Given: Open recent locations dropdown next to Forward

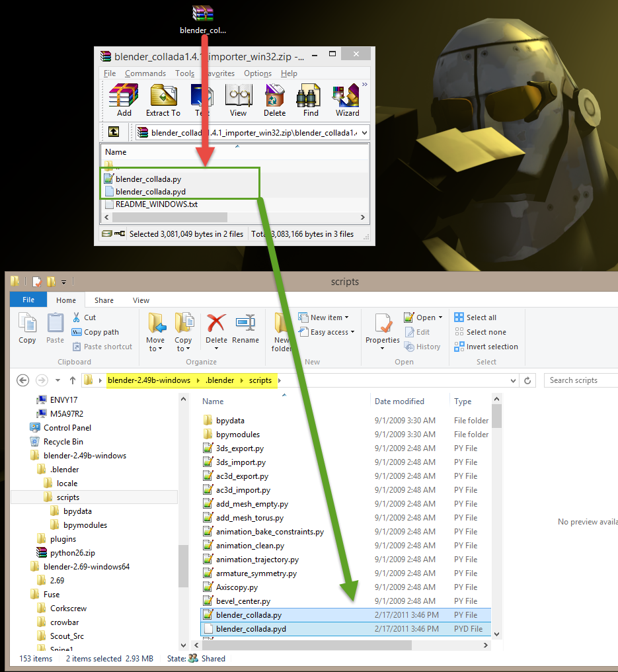Looking at the screenshot, I should (x=58, y=380).
